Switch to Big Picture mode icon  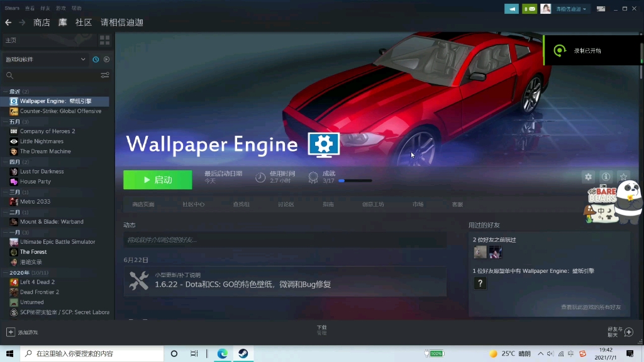point(601,9)
